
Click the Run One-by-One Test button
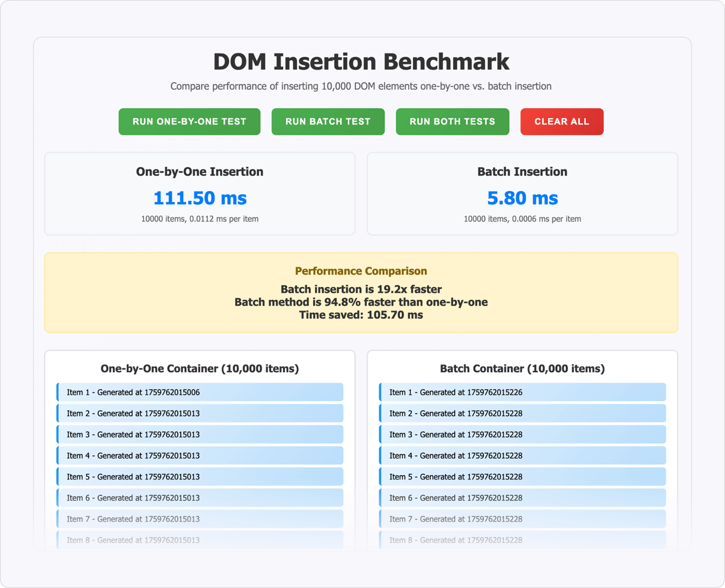pos(189,122)
